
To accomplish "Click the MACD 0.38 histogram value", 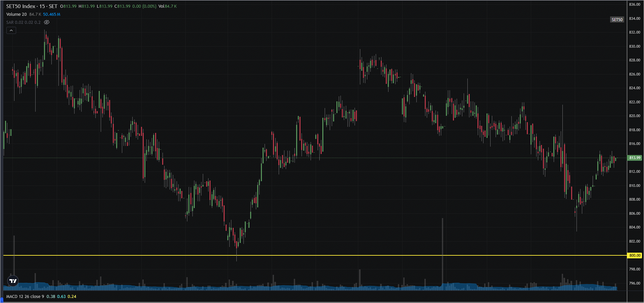I will 51,297.
